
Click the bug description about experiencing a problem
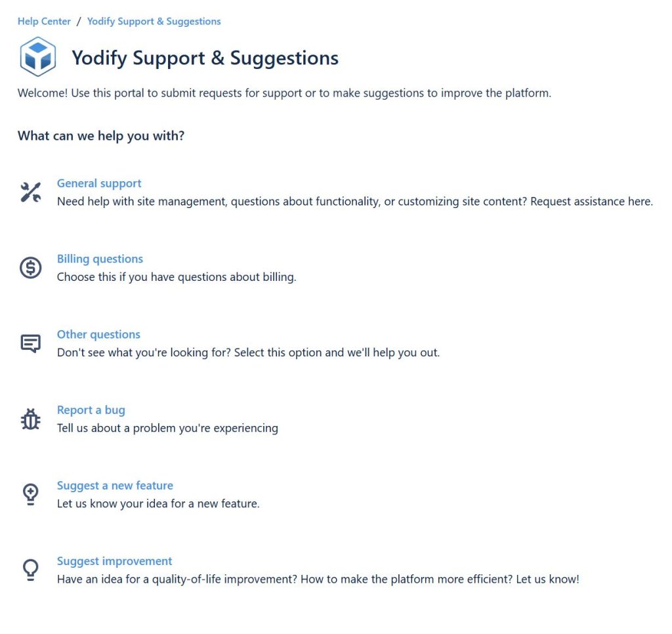pos(167,428)
